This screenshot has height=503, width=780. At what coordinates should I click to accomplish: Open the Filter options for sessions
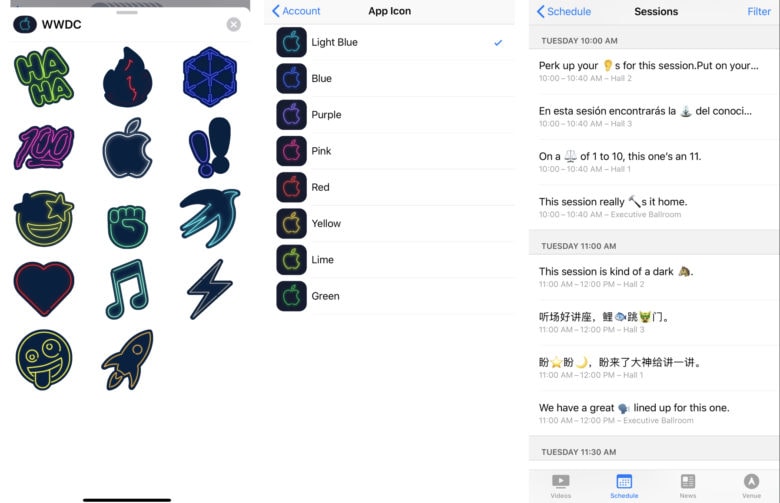[759, 11]
